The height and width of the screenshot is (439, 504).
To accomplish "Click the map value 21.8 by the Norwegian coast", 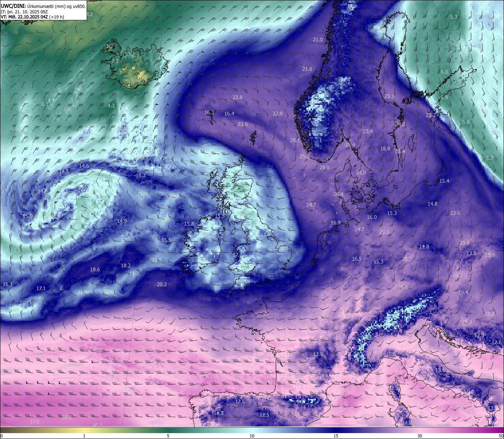I will [307, 69].
